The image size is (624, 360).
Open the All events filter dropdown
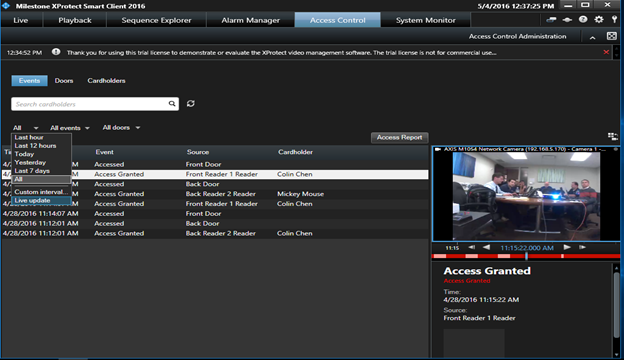tap(70, 128)
